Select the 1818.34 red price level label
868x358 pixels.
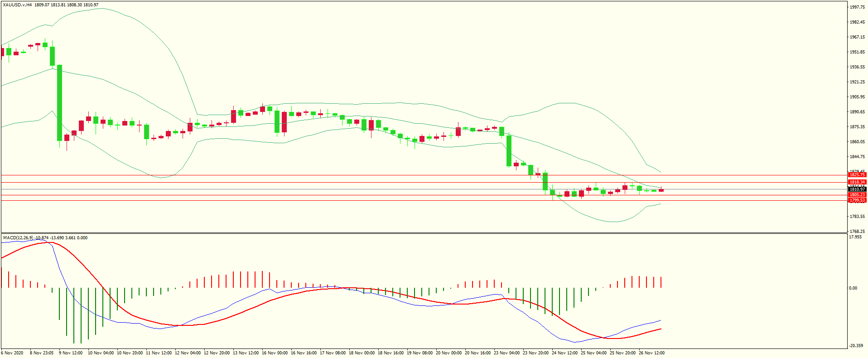[857, 182]
